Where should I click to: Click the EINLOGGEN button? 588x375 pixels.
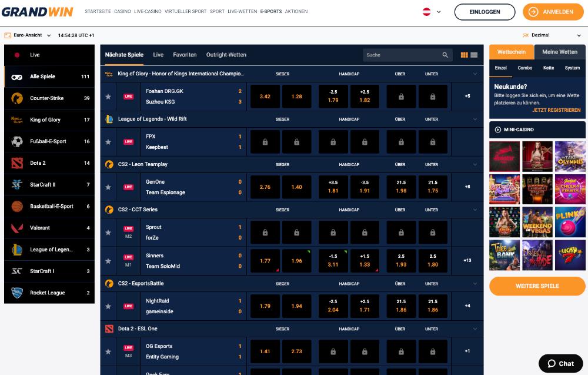click(485, 12)
